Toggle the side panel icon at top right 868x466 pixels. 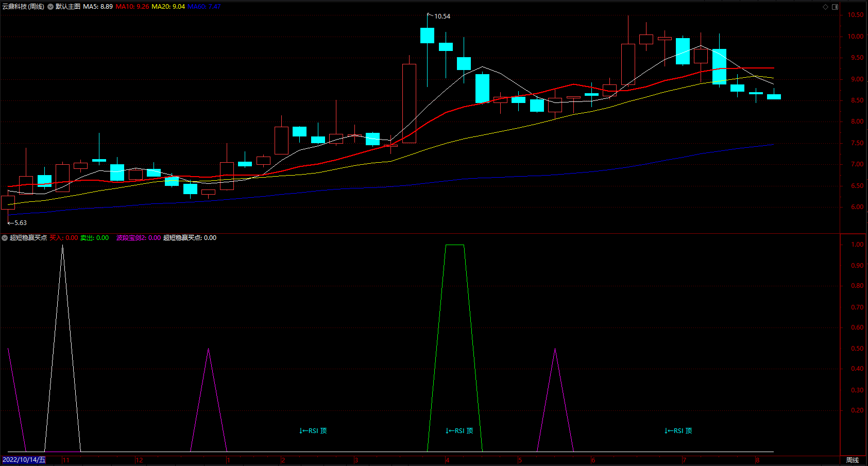(835, 7)
